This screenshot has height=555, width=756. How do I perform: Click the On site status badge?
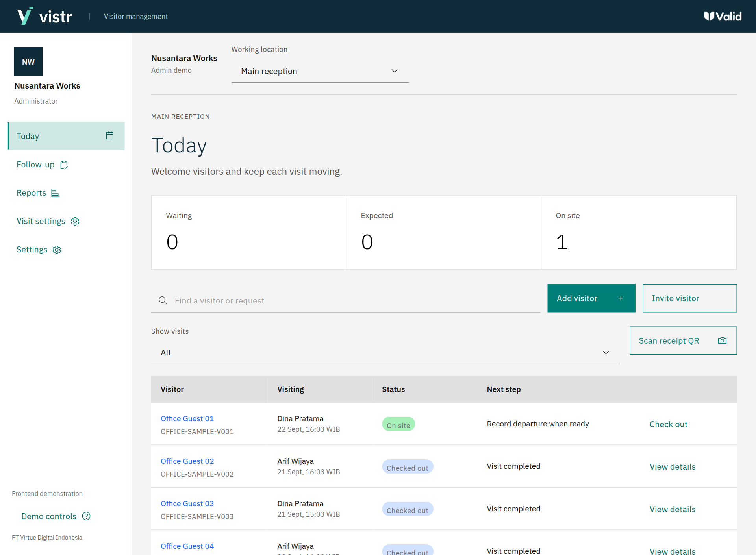(x=398, y=424)
